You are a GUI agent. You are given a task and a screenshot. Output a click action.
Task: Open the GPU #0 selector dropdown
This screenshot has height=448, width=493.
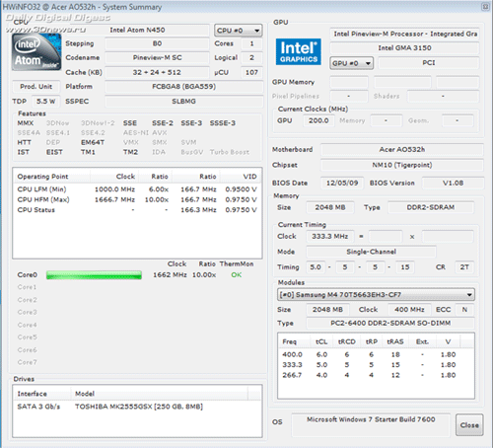coord(352,63)
